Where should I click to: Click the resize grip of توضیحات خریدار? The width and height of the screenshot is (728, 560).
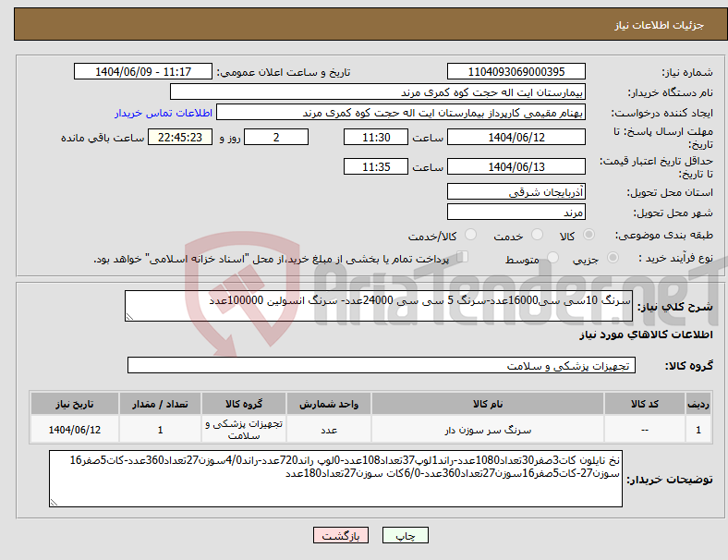tap(54, 502)
